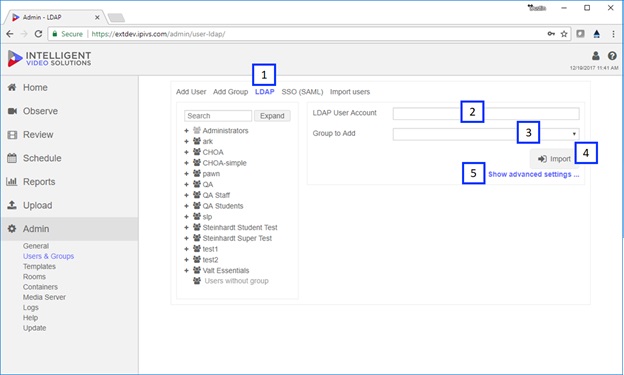Click the Home house icon
Screen dimensions: 624x375
click(x=12, y=87)
